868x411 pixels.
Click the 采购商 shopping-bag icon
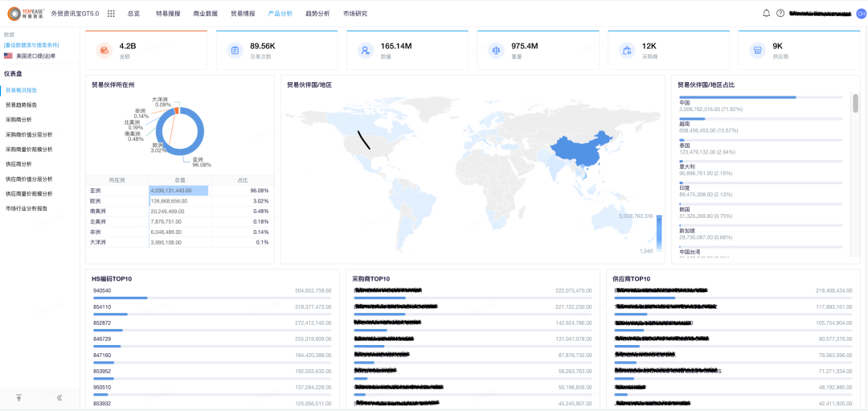(x=627, y=51)
